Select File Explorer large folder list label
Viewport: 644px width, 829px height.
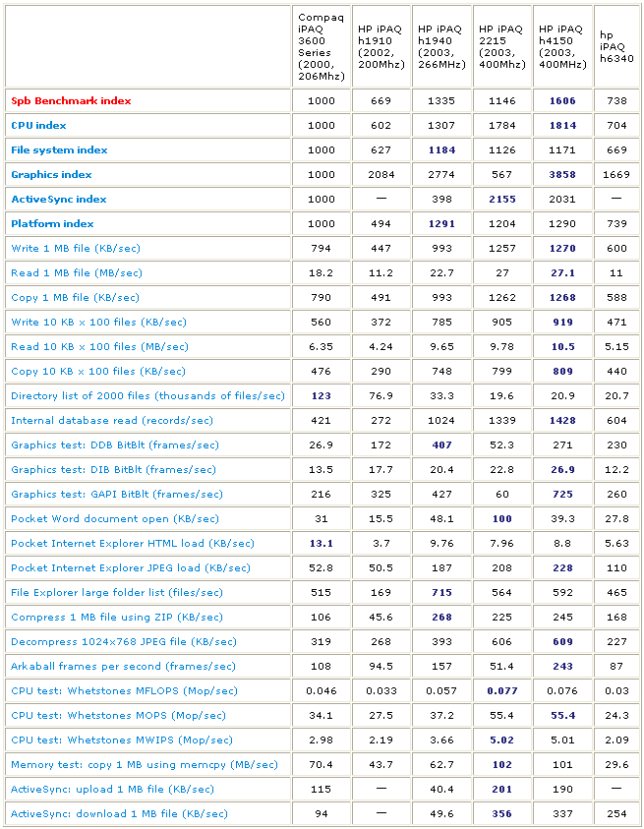117,593
